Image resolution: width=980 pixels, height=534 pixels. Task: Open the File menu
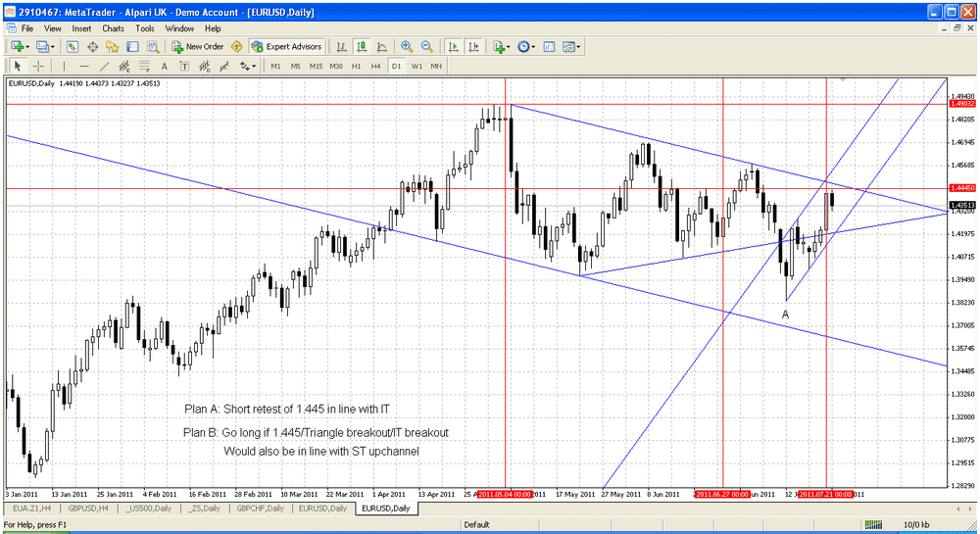pos(27,28)
